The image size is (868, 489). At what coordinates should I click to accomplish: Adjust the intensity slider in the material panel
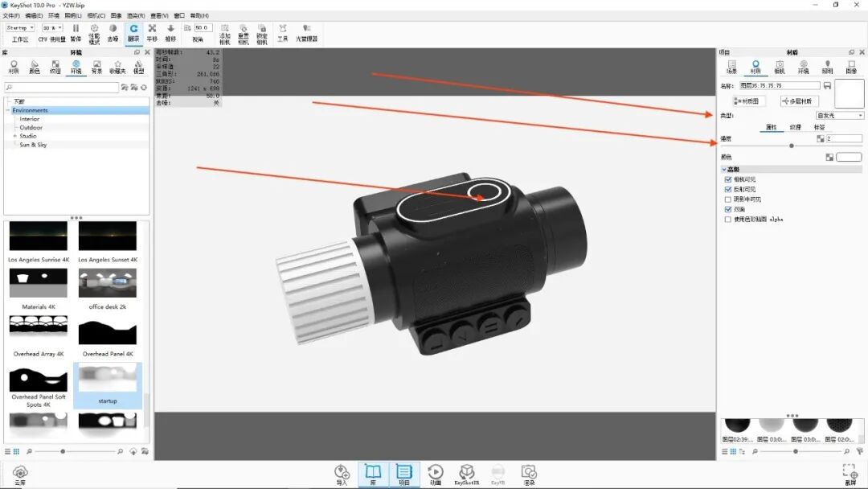pos(792,145)
